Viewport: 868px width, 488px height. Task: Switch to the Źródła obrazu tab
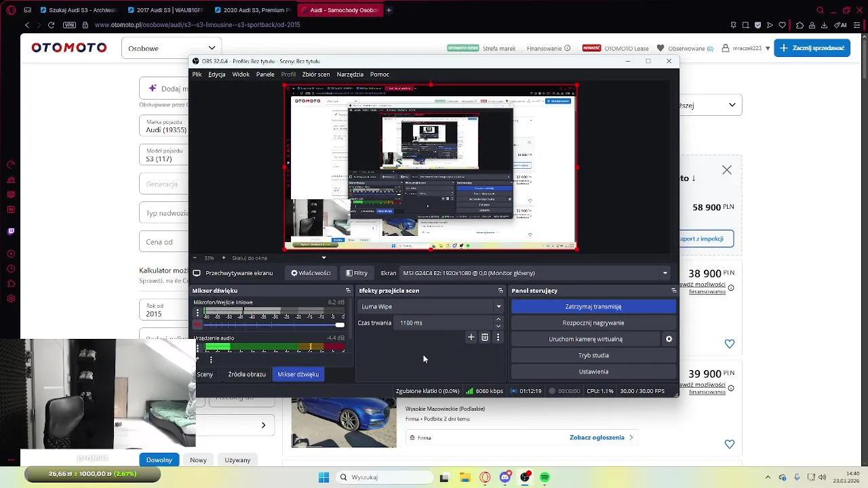pos(247,374)
